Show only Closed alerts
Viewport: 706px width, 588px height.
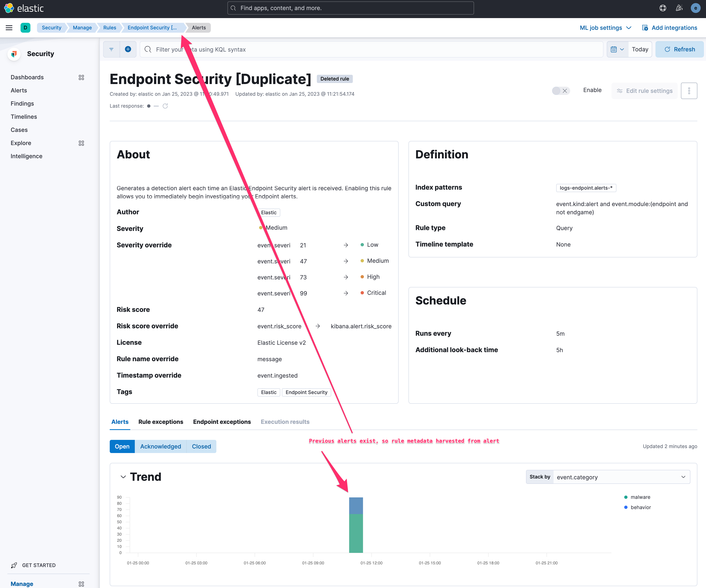pos(201,446)
